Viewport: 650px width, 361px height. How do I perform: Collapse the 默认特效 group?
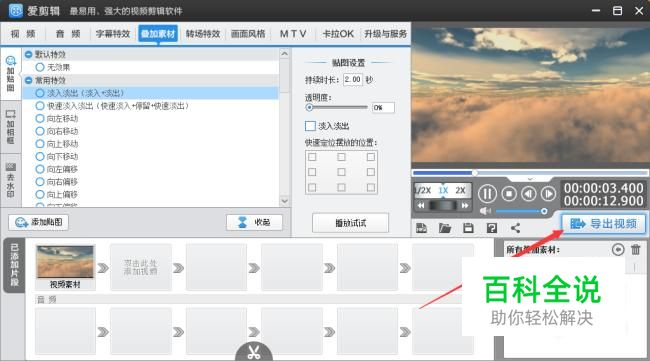(x=29, y=54)
